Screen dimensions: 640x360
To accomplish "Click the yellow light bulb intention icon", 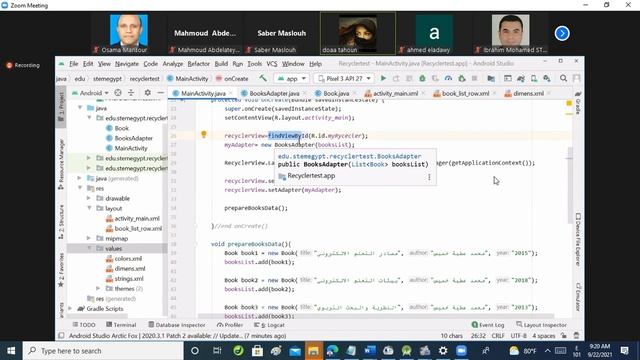I will click(204, 134).
